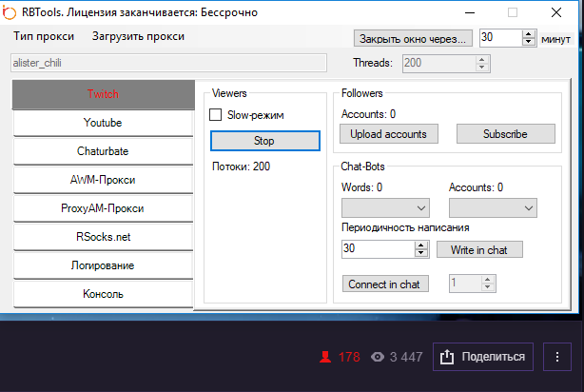Click the red viewer count icon
584x392 pixels.
[325, 358]
